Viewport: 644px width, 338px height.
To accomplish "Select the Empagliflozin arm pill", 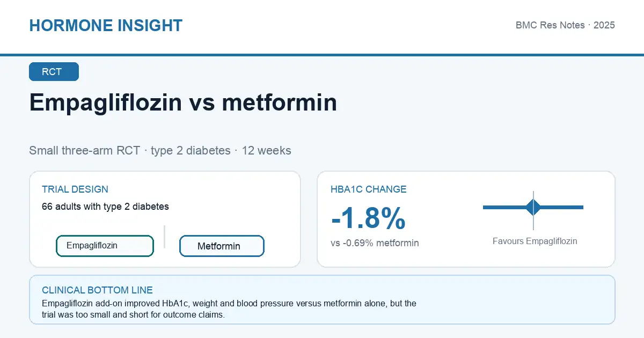I will point(105,246).
